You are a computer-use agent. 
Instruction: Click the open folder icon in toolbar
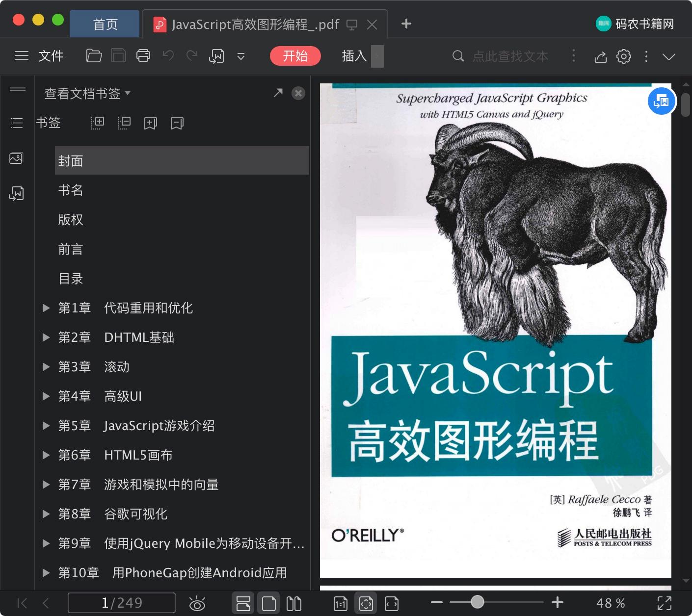click(x=94, y=56)
